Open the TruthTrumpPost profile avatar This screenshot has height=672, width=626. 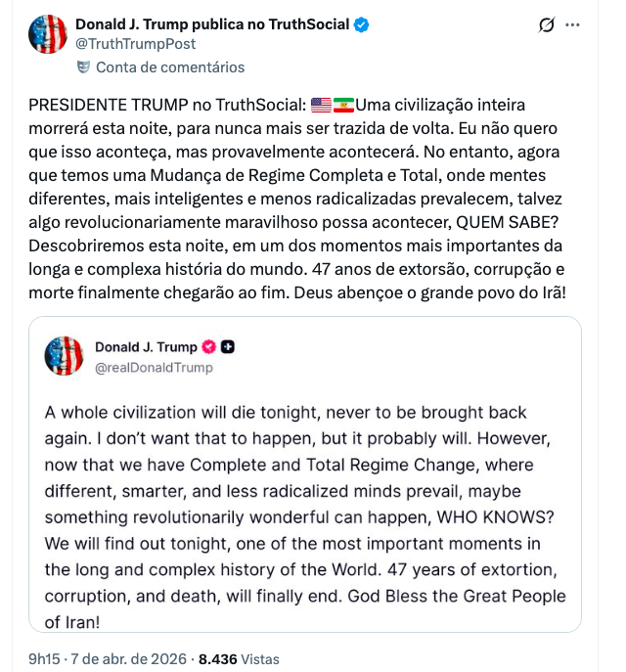46,35
